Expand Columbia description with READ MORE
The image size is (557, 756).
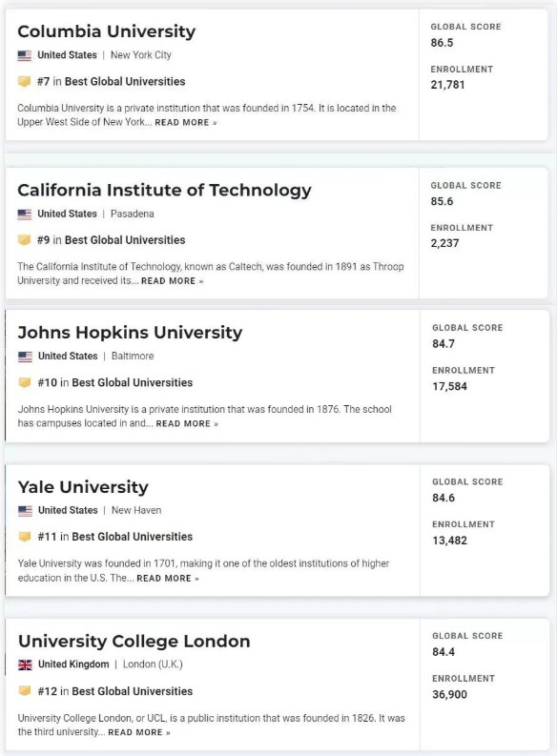click(x=186, y=122)
